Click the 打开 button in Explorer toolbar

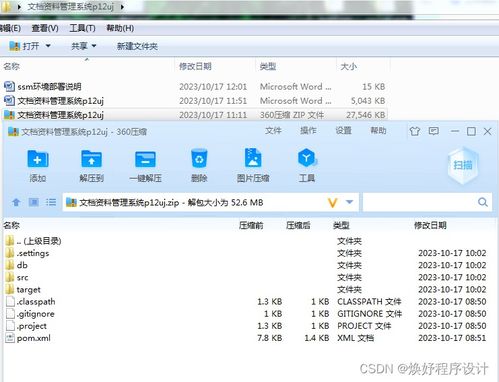click(x=24, y=46)
